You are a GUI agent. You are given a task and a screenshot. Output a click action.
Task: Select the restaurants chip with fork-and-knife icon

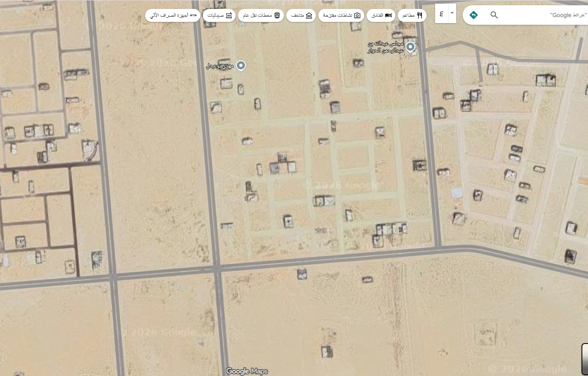point(412,15)
